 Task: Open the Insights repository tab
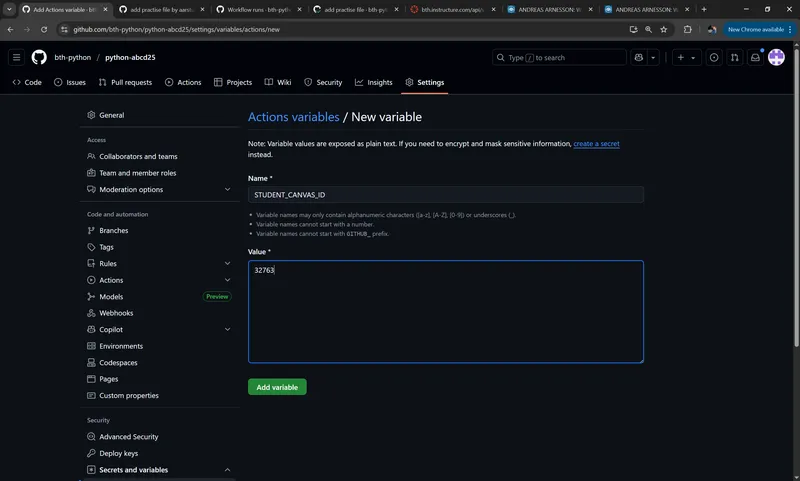373,82
